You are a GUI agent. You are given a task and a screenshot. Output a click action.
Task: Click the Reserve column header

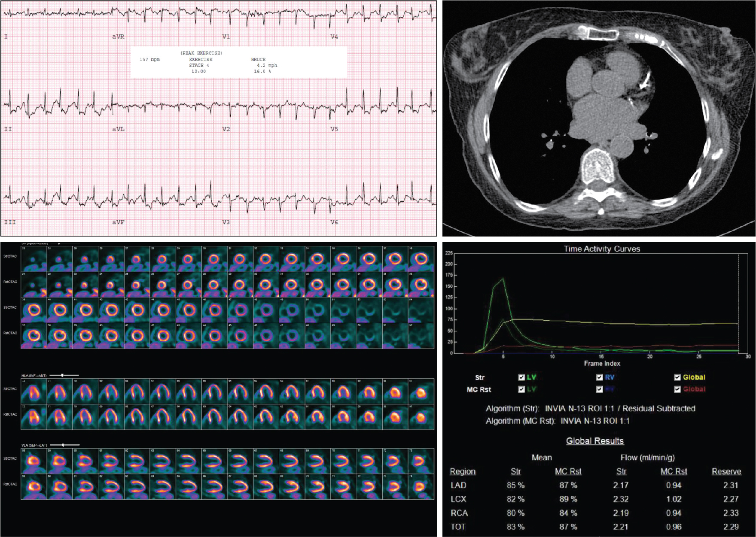[x=726, y=471]
